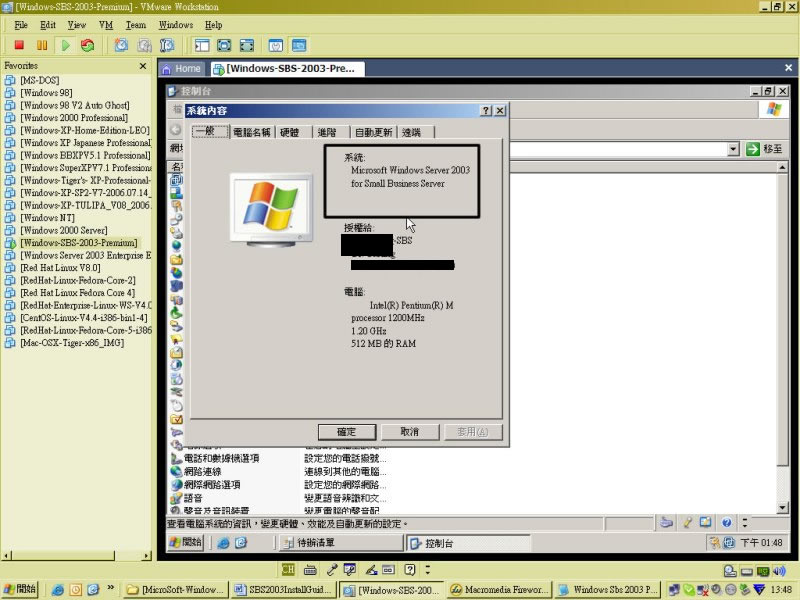Click the Macromedia Firewor... taskbar button
Image resolution: width=800 pixels, height=600 pixels.
(x=499, y=590)
